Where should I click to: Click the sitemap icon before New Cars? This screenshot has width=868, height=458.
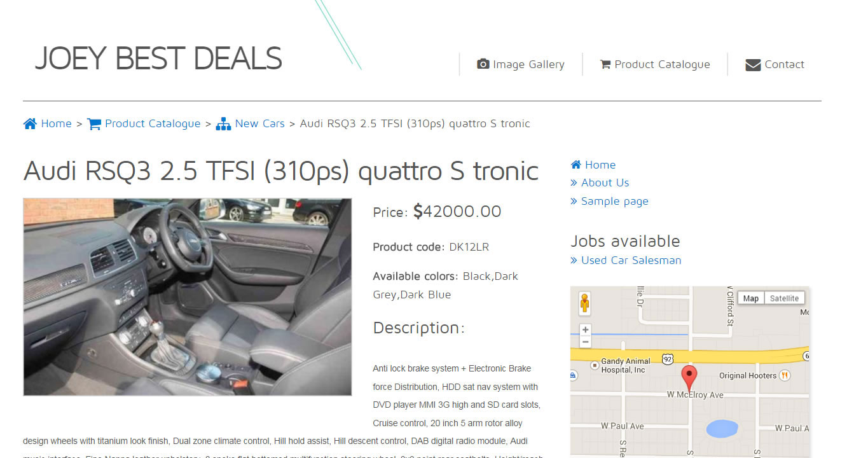pyautogui.click(x=223, y=124)
